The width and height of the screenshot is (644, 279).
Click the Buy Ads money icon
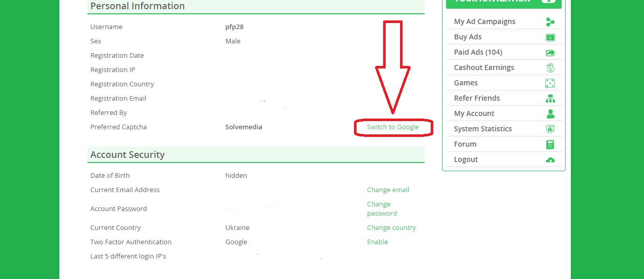(550, 37)
